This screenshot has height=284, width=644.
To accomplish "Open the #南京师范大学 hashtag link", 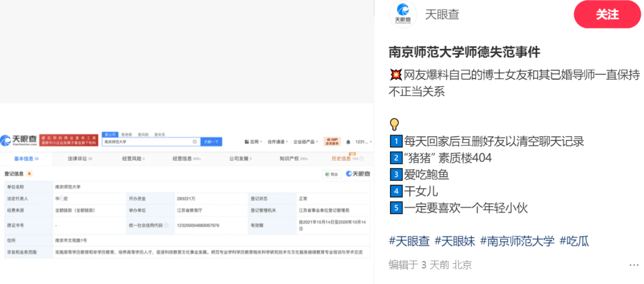I will pyautogui.click(x=517, y=241).
